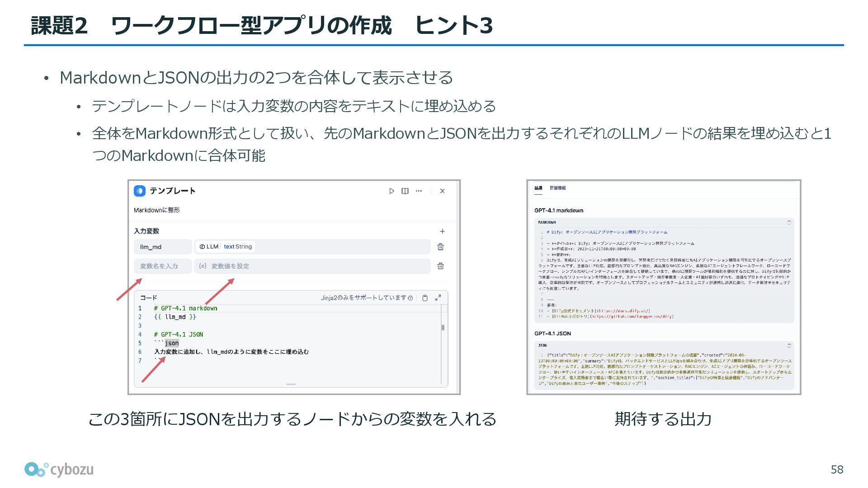Edit the Markdownに整形 description field
This screenshot has height=488, width=868.
[x=156, y=210]
